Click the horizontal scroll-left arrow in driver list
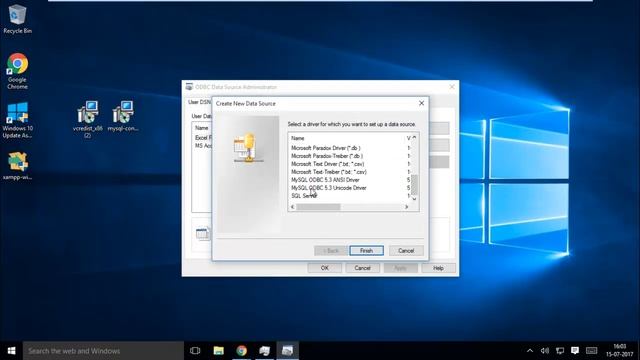Screen dimensions: 640x360 292,207
